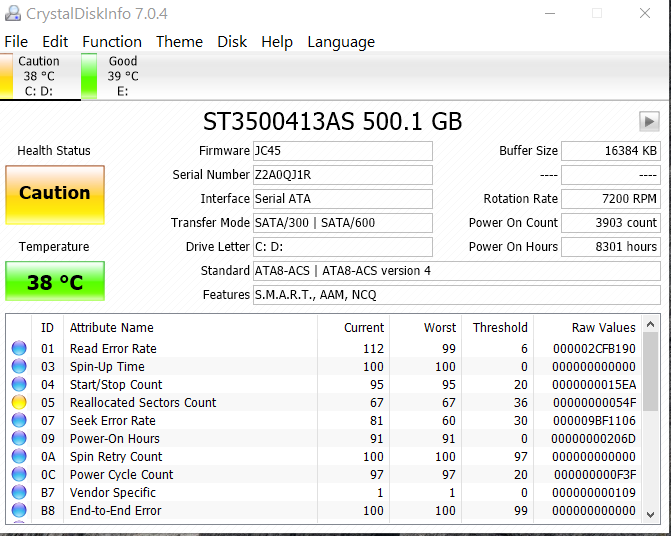This screenshot has height=536, width=671.
Task: Select the Caution C: D: disk tab
Action: coord(39,76)
